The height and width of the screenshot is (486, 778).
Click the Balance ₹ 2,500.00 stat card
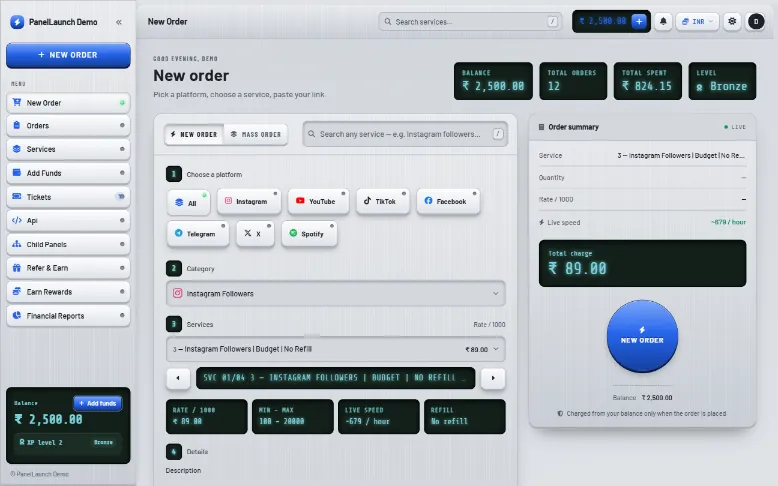[493, 81]
